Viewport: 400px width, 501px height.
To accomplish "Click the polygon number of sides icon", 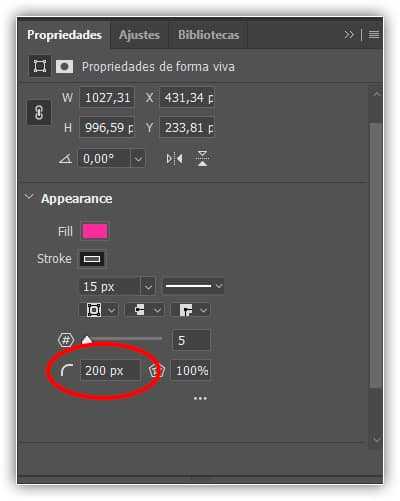I will pyautogui.click(x=66, y=340).
